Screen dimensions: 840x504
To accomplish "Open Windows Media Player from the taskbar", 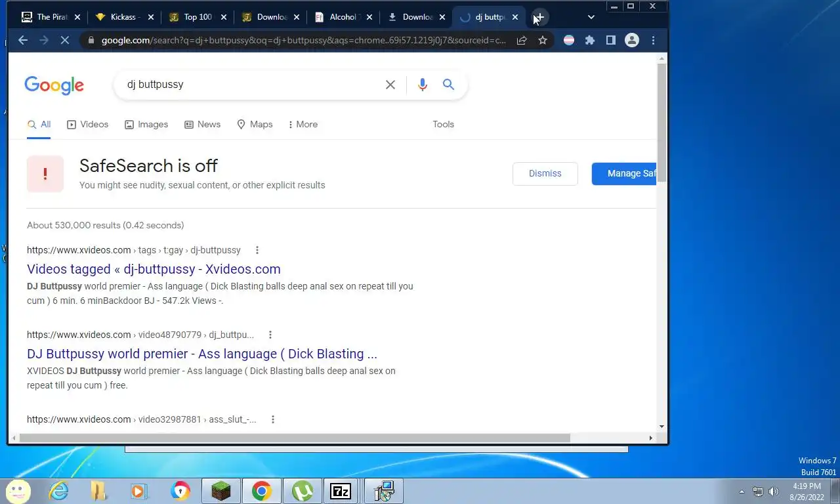I will pos(139,491).
